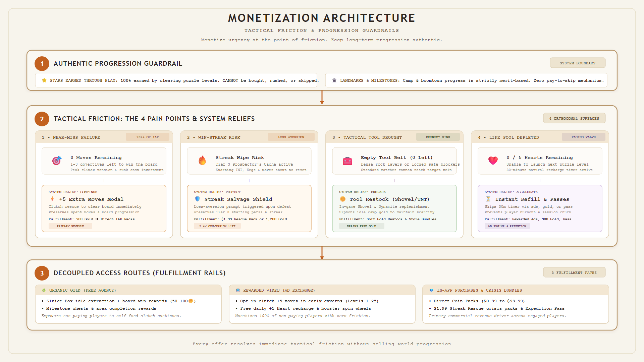The width and height of the screenshot is (644, 362).
Task: Select the NEAR-MISS FAILURE card header
Action: point(104,137)
